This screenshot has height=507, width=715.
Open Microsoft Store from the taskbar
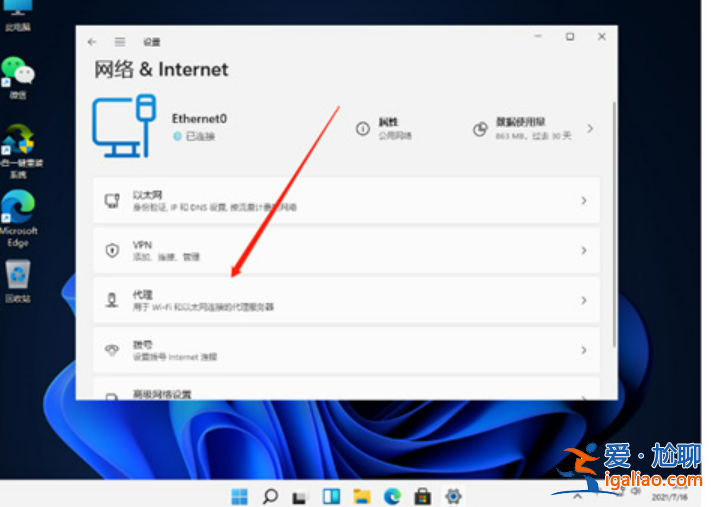pyautogui.click(x=422, y=496)
